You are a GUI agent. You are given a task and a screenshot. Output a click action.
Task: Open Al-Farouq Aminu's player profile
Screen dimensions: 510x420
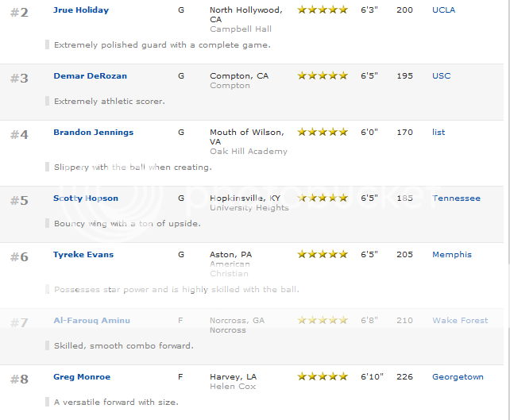coord(91,321)
